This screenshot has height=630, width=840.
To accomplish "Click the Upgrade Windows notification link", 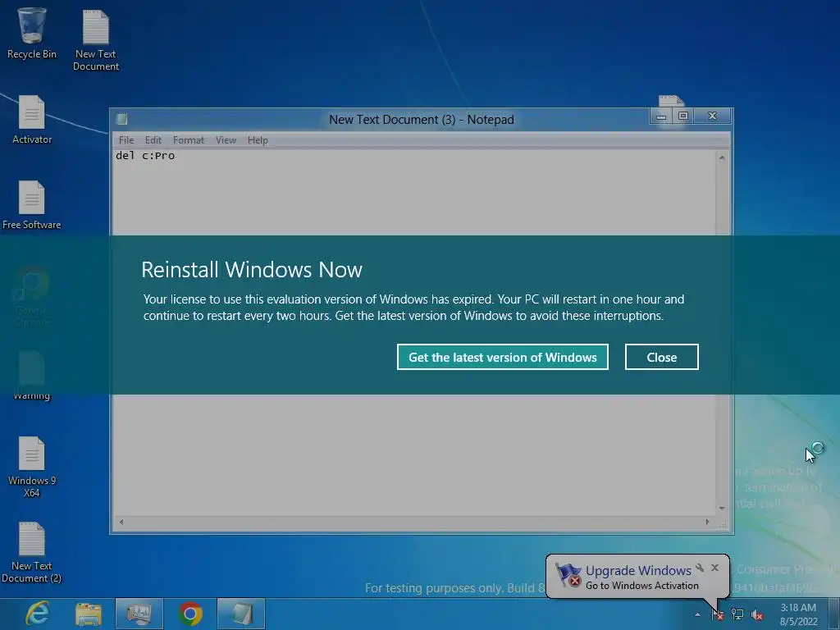I will pos(638,571).
